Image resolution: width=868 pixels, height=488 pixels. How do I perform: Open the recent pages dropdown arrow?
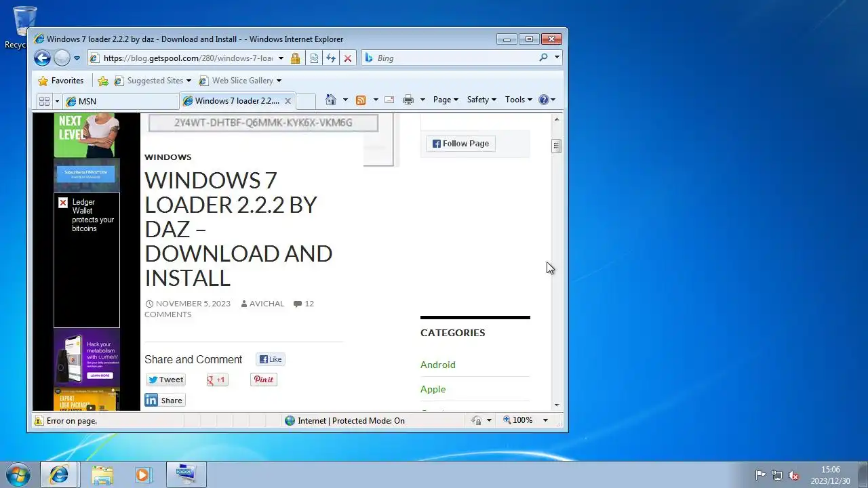coord(77,58)
